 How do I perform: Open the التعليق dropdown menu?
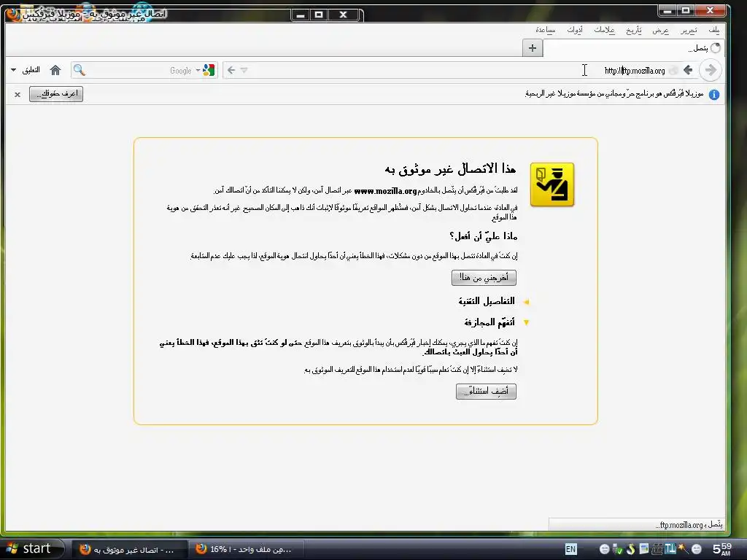[x=26, y=70]
